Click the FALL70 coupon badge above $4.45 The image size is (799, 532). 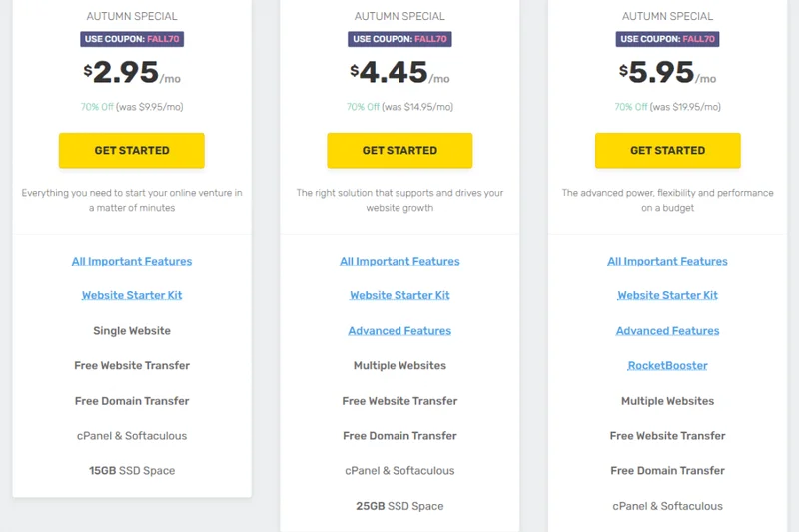tap(399, 39)
